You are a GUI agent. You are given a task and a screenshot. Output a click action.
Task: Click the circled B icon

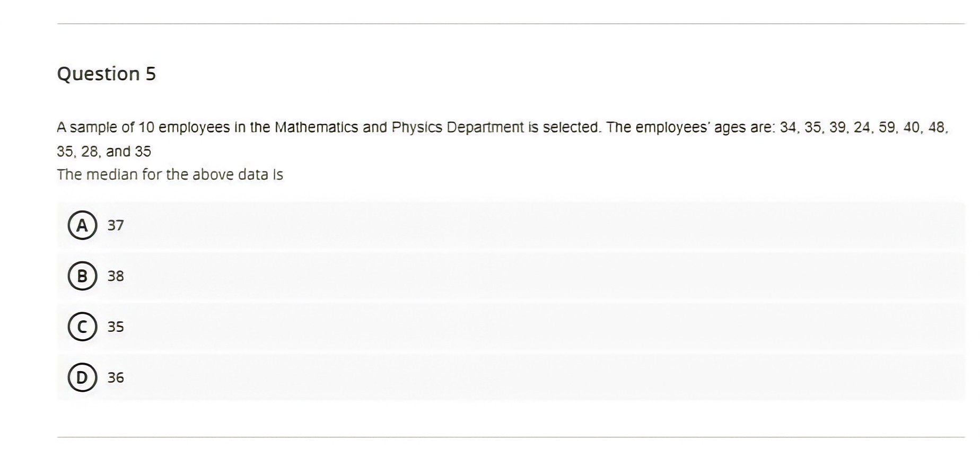tap(82, 276)
